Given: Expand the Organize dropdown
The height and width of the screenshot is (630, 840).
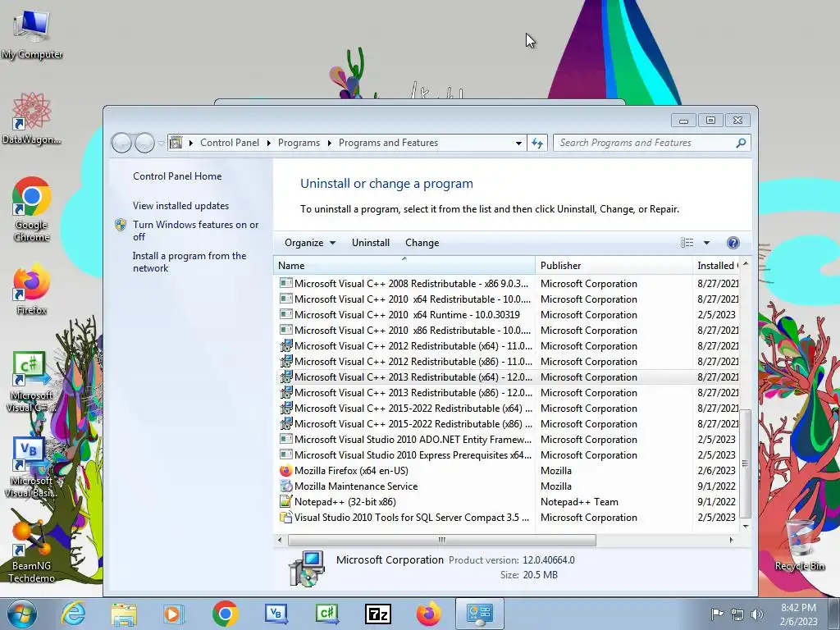Looking at the screenshot, I should click(x=310, y=243).
